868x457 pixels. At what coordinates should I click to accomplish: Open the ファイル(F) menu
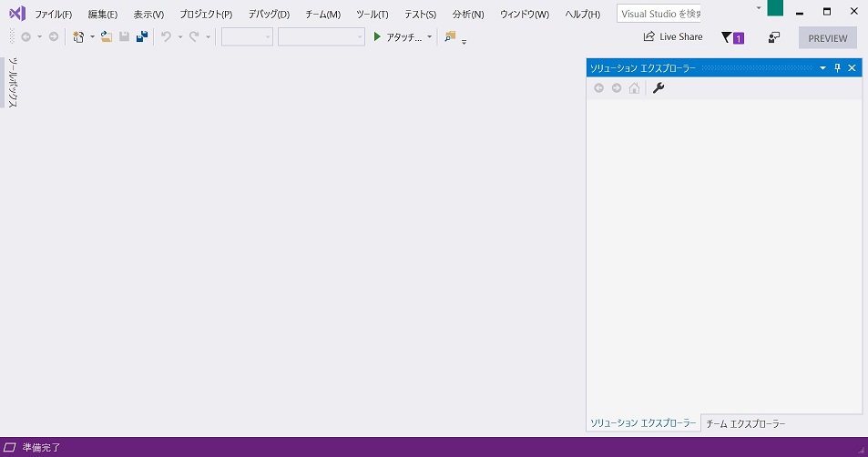[x=53, y=15]
